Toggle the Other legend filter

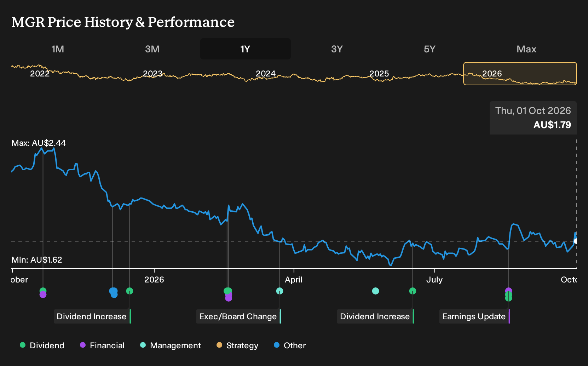pyautogui.click(x=290, y=345)
